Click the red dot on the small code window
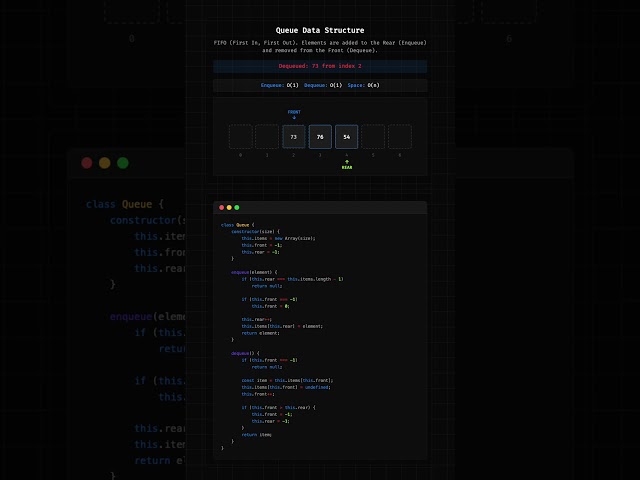This screenshot has height=480, width=640. [x=222, y=208]
